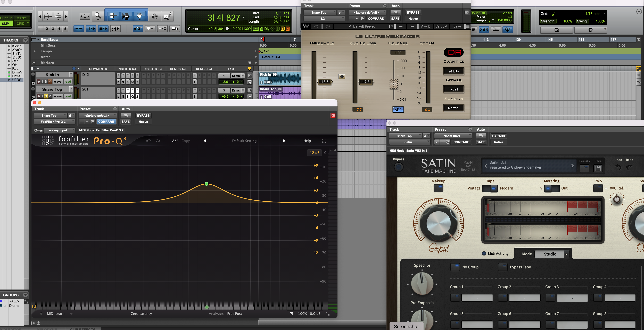This screenshot has width=644, height=330.
Task: Open Pro-Q 3 no key input selector
Action: coord(59,130)
